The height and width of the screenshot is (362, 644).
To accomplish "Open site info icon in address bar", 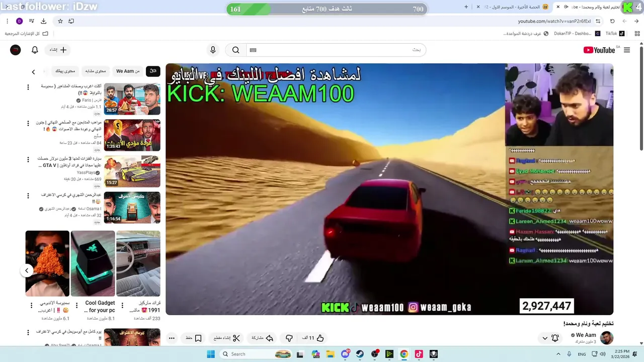I will click(598, 21).
